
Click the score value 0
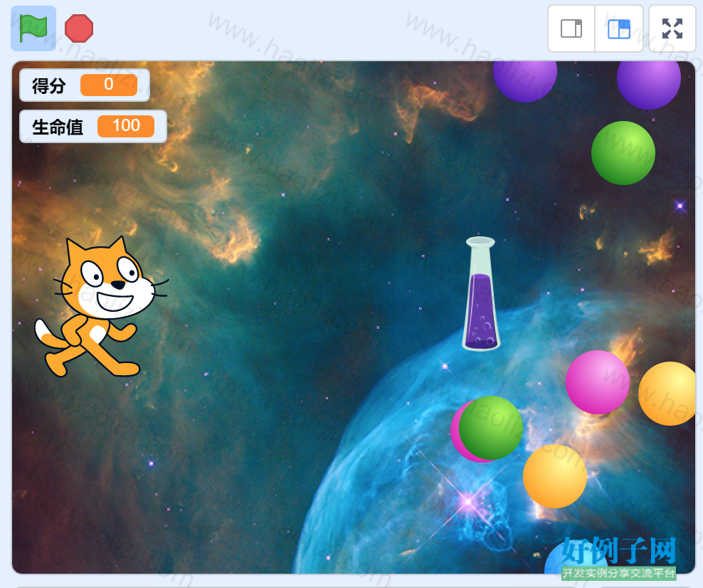(109, 85)
